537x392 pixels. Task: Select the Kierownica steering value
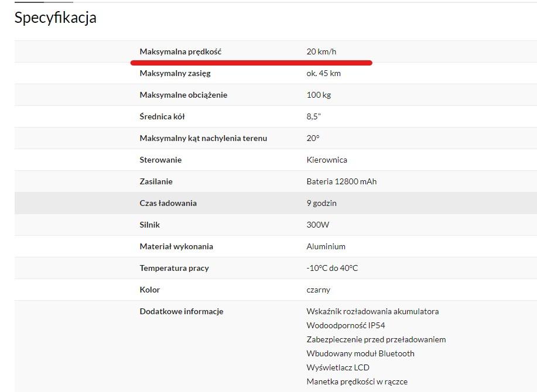click(x=327, y=160)
